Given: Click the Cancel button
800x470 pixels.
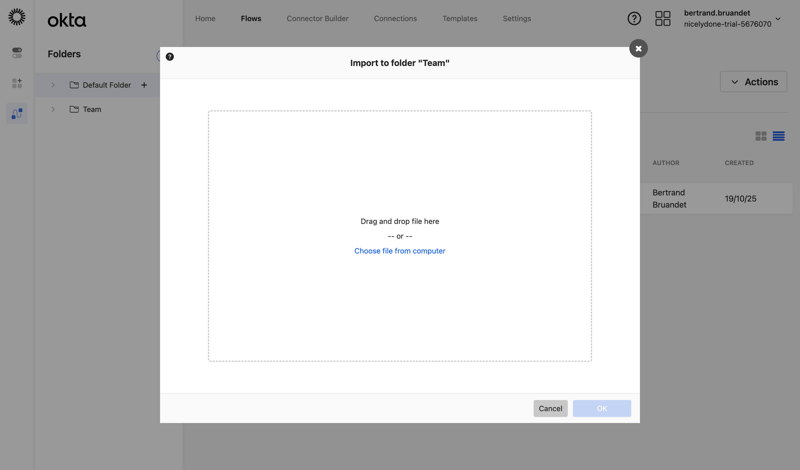Looking at the screenshot, I should point(551,408).
